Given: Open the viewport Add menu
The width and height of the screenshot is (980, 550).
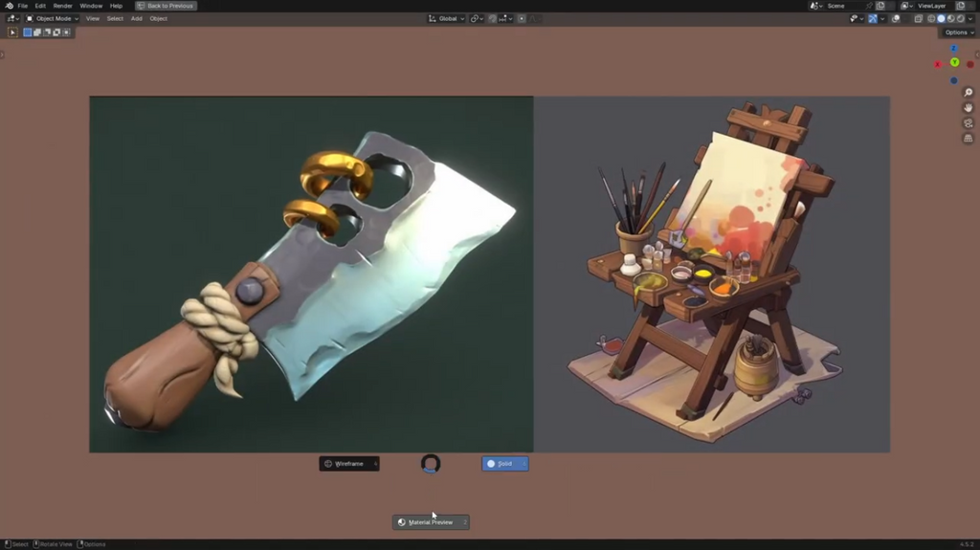Looking at the screenshot, I should point(136,19).
